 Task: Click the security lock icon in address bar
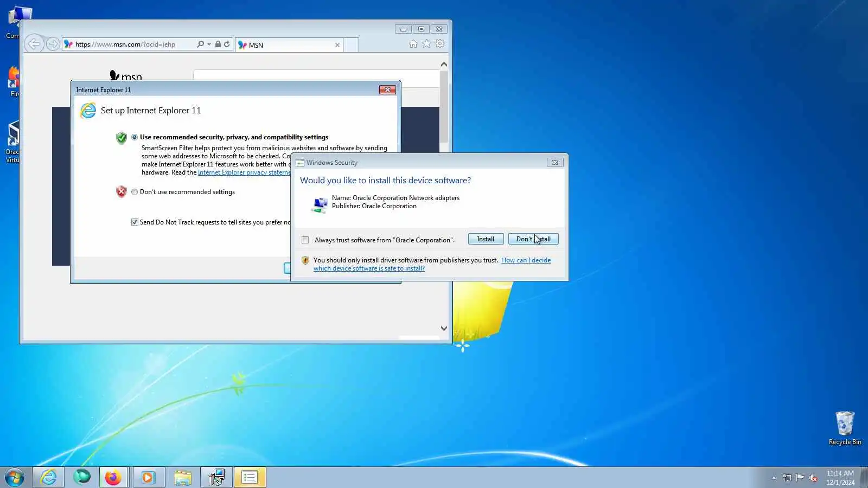tap(218, 44)
